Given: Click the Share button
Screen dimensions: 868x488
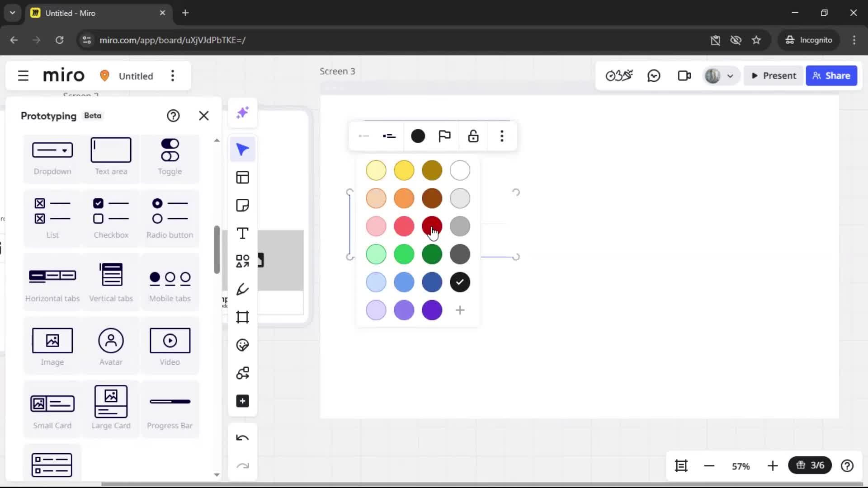Looking at the screenshot, I should 831,76.
